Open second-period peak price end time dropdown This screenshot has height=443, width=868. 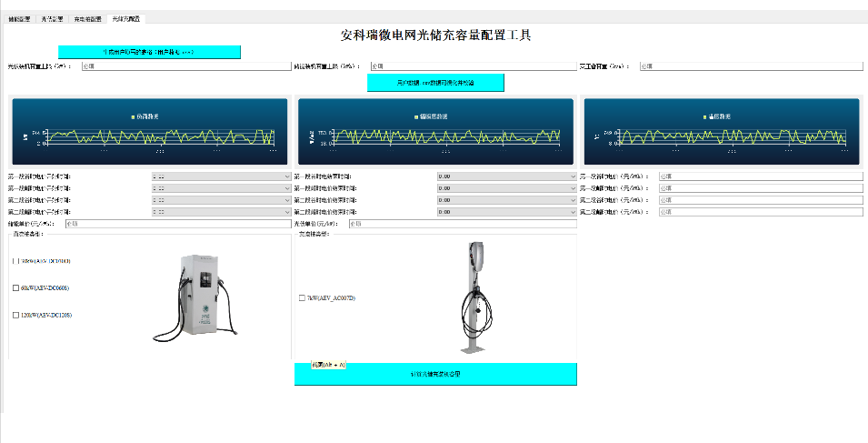507,212
